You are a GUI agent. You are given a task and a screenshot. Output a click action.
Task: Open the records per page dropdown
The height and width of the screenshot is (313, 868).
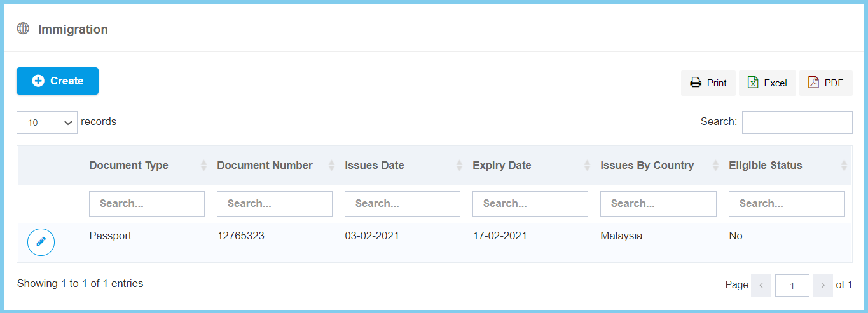(x=47, y=123)
